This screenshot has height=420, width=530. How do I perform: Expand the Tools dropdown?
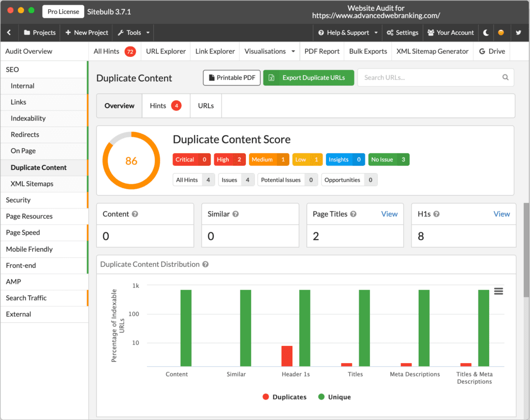pyautogui.click(x=134, y=33)
